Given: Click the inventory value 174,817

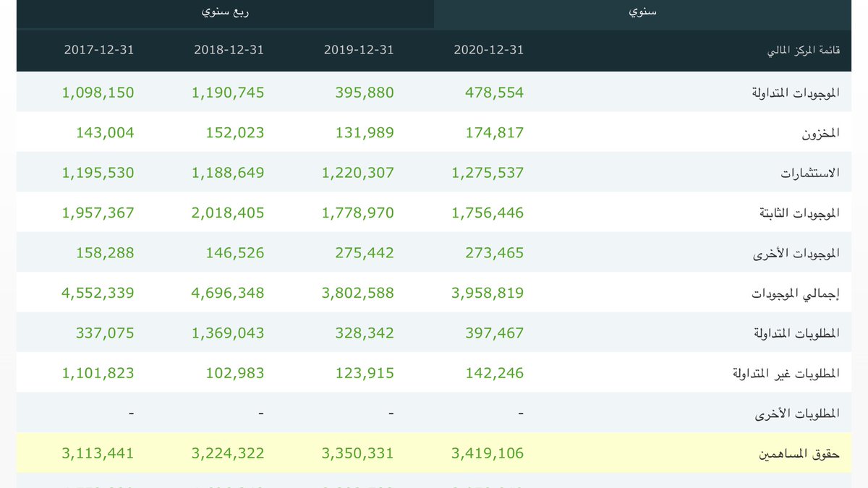Looking at the screenshot, I should 495,133.
